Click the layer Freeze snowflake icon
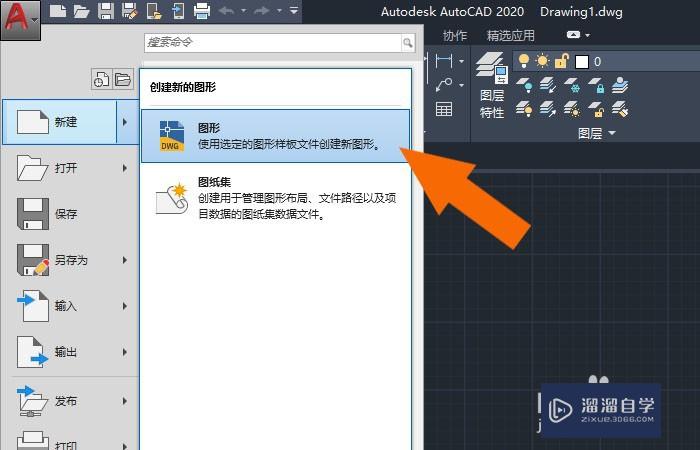Image resolution: width=700 pixels, height=450 pixels. [572, 84]
